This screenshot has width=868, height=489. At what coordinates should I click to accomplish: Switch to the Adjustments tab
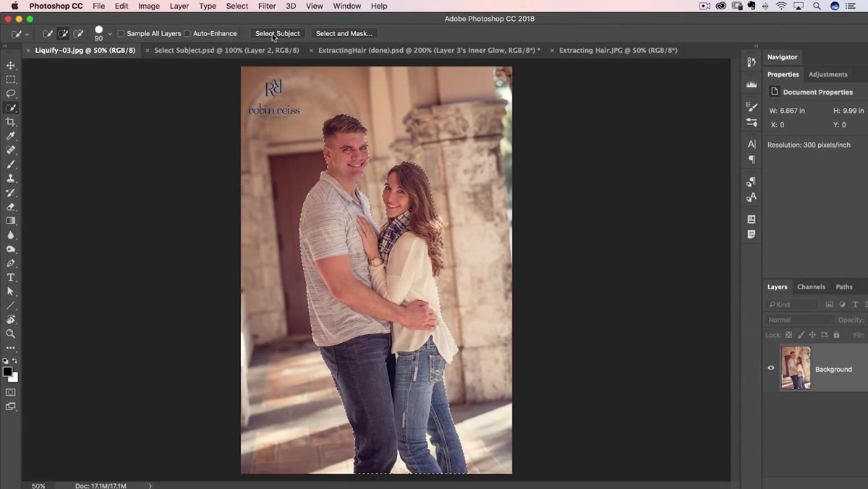click(828, 75)
